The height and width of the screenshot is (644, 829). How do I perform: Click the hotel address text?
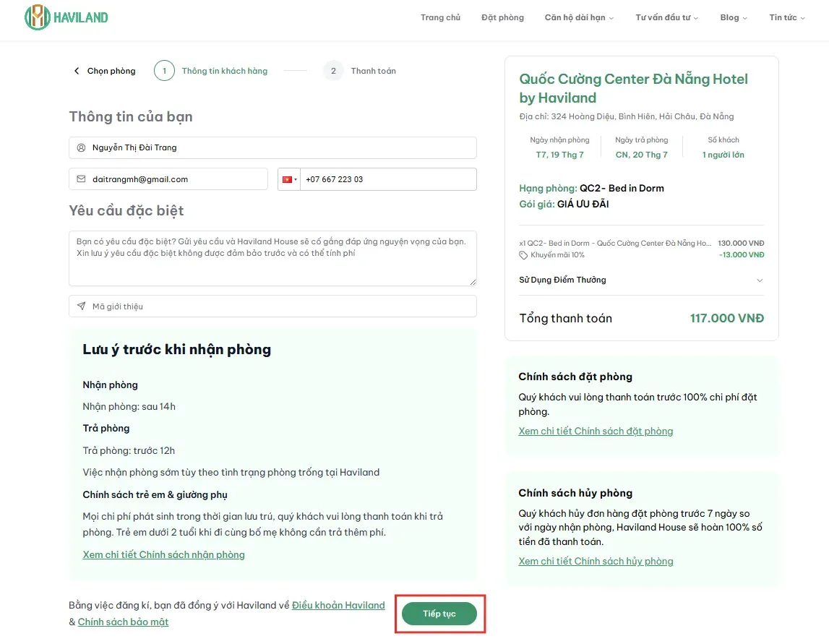627,116
